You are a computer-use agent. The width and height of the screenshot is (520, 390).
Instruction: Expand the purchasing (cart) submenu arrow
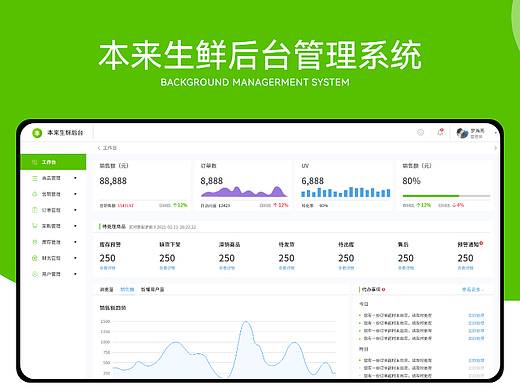pos(75,226)
